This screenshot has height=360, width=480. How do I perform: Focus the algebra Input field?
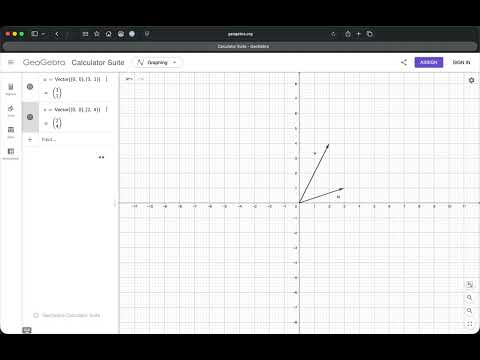tap(77, 139)
